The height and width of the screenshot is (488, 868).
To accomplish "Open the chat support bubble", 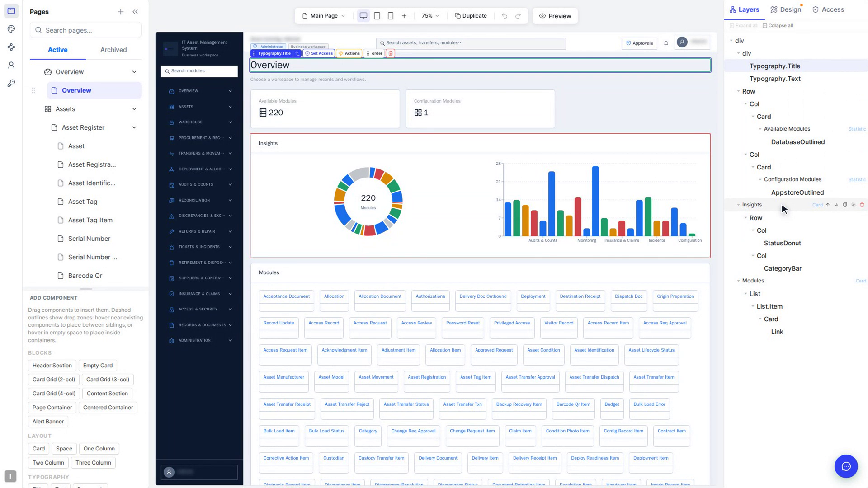I will coord(846,466).
